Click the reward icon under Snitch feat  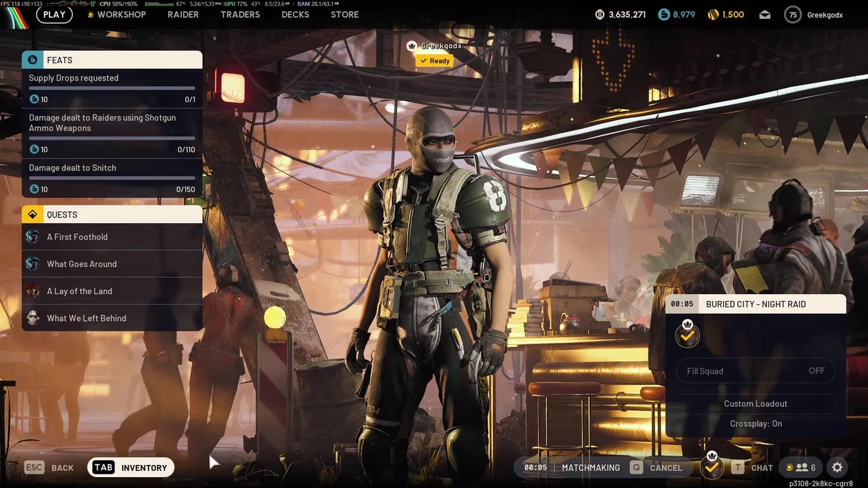pyautogui.click(x=34, y=189)
